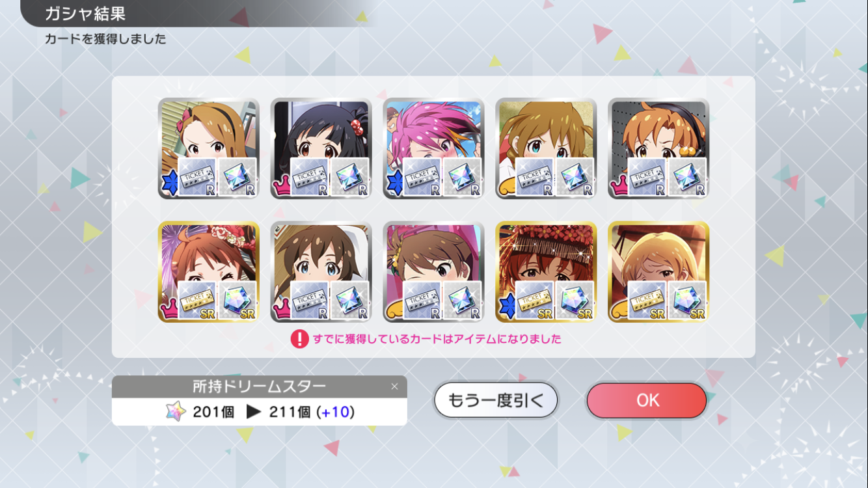The image size is (868, 488).
Task: Select the orange-haired girl card with headphones
Action: tap(658, 148)
